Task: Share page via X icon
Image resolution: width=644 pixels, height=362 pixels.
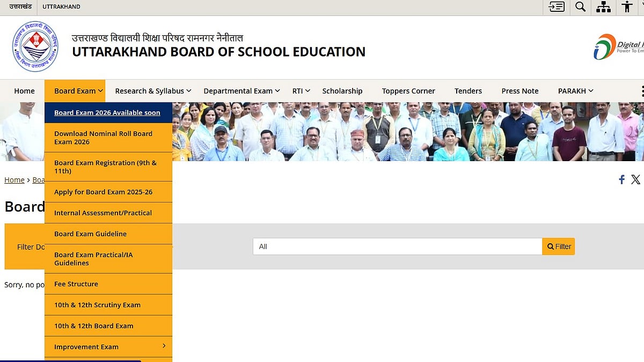Action: [635, 179]
